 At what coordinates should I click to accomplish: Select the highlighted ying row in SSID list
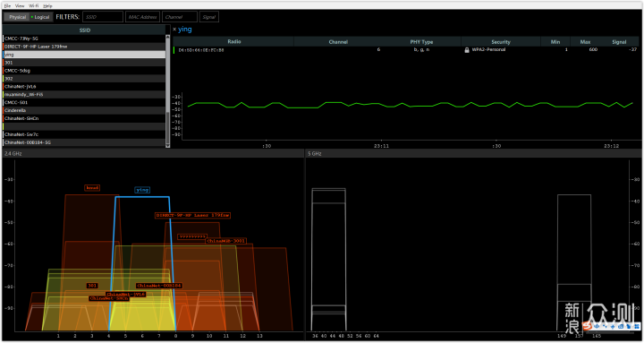click(84, 55)
